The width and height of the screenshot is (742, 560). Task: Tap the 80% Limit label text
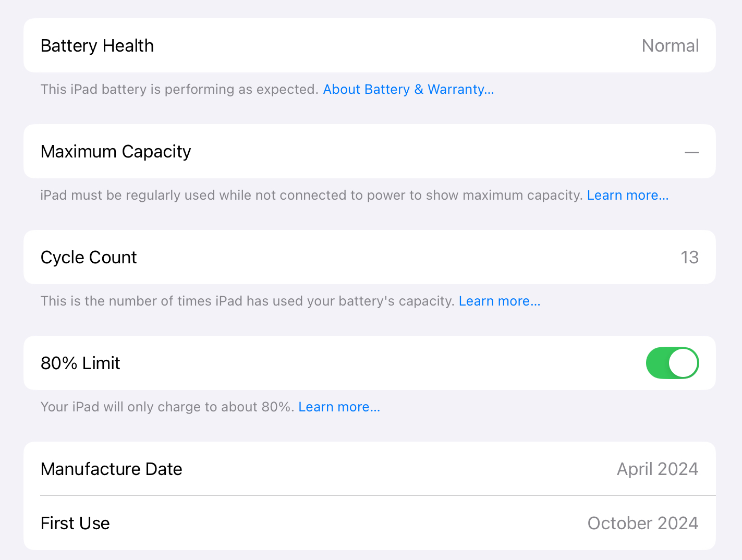pos(80,363)
